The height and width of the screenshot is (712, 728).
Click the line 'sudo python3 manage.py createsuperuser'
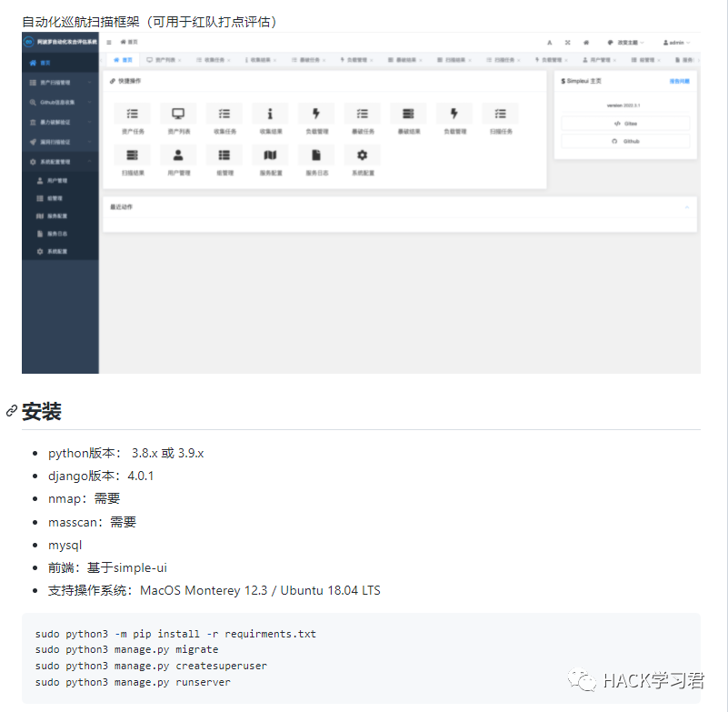click(152, 666)
